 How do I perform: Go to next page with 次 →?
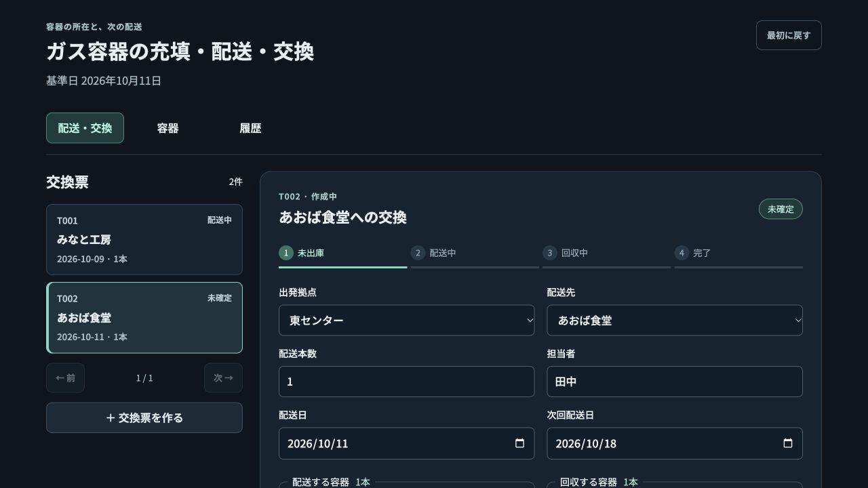(x=223, y=378)
